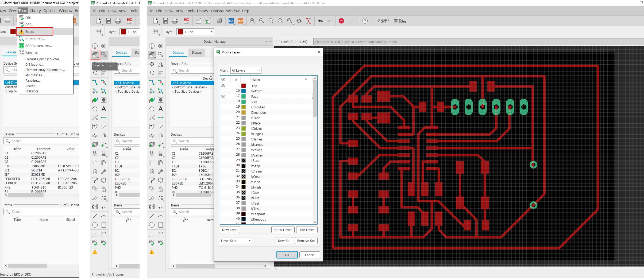The width and height of the screenshot is (644, 278).
Task: Toggle the eye icon for the Pads layer
Action: tap(223, 96)
